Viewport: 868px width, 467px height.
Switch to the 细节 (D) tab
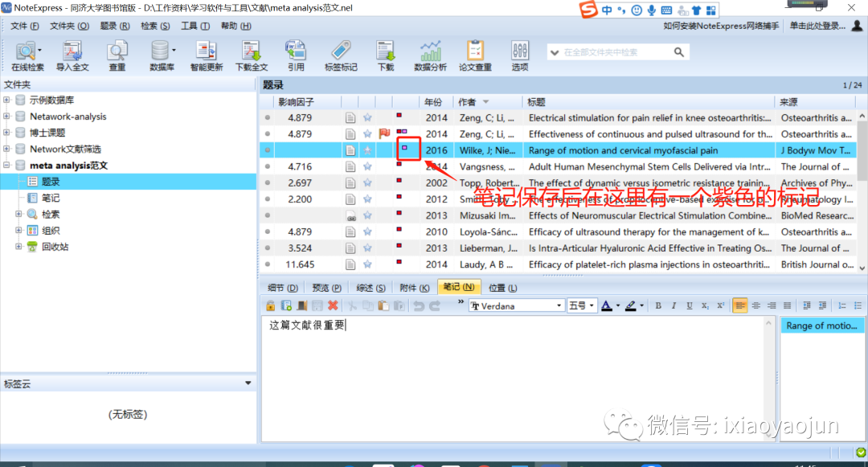[x=282, y=288]
